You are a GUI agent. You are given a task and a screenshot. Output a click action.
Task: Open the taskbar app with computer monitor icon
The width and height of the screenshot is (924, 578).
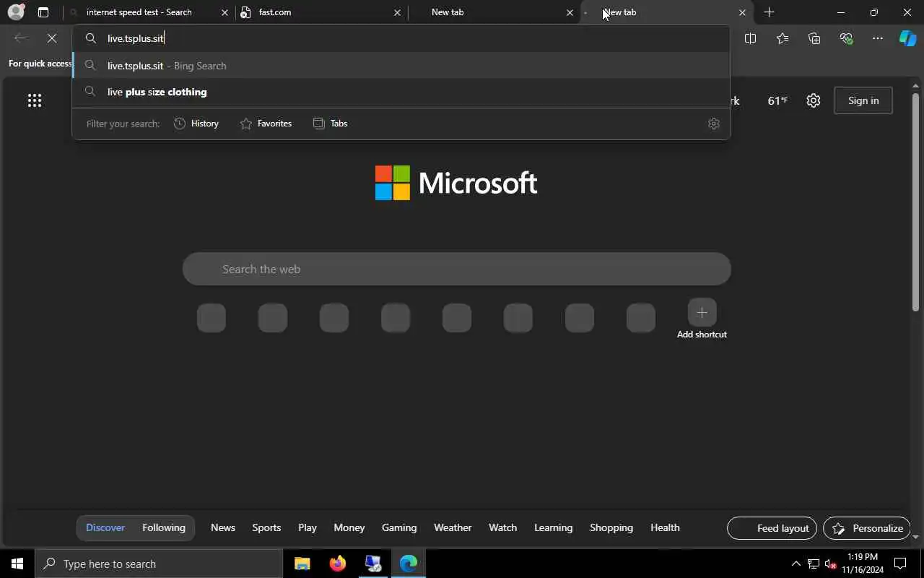373,564
